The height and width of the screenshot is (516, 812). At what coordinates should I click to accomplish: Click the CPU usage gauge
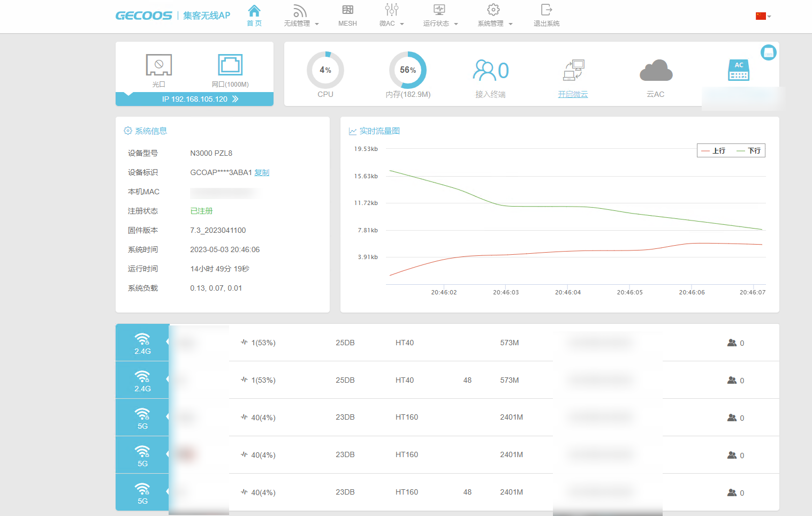click(325, 70)
